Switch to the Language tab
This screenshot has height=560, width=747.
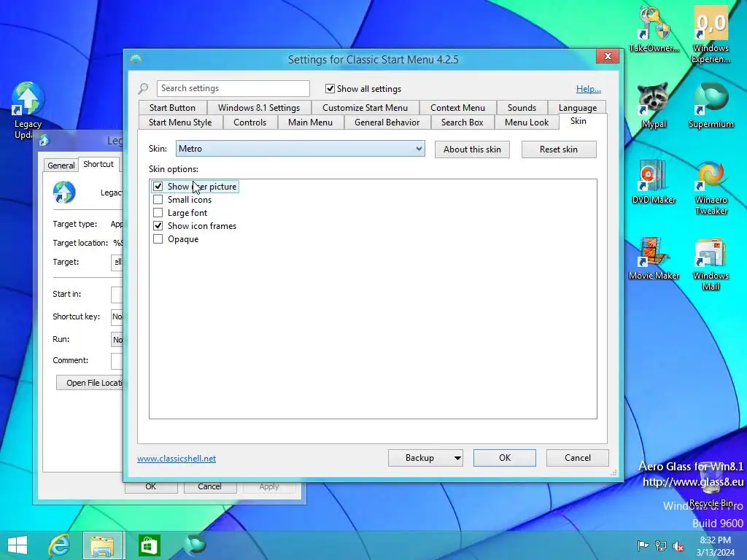(578, 108)
